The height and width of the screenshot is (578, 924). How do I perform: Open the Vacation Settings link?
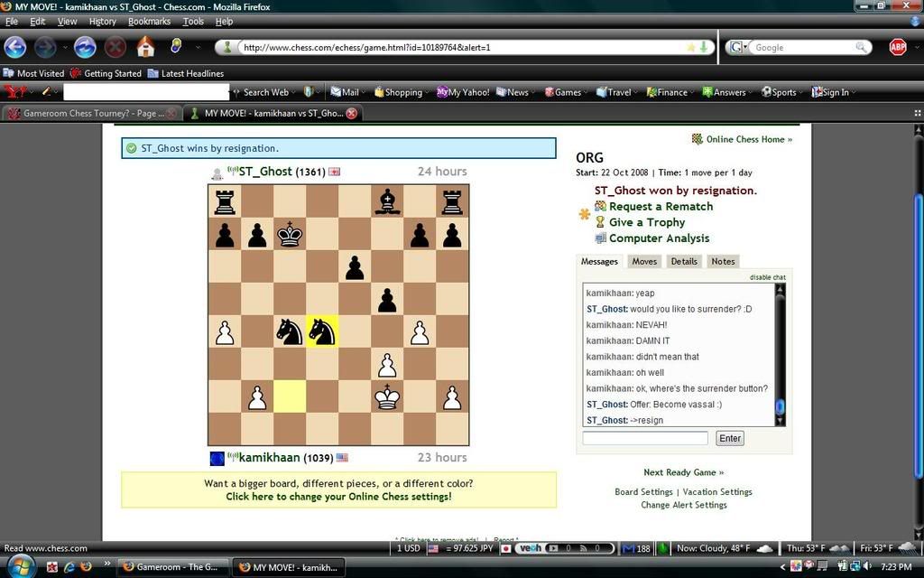[717, 492]
